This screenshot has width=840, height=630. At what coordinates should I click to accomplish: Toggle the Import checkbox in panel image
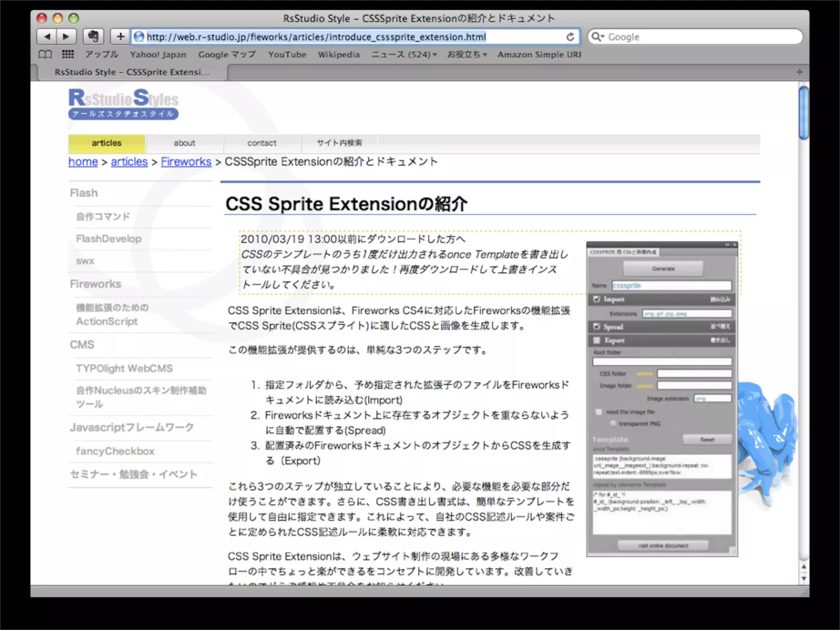click(x=597, y=299)
